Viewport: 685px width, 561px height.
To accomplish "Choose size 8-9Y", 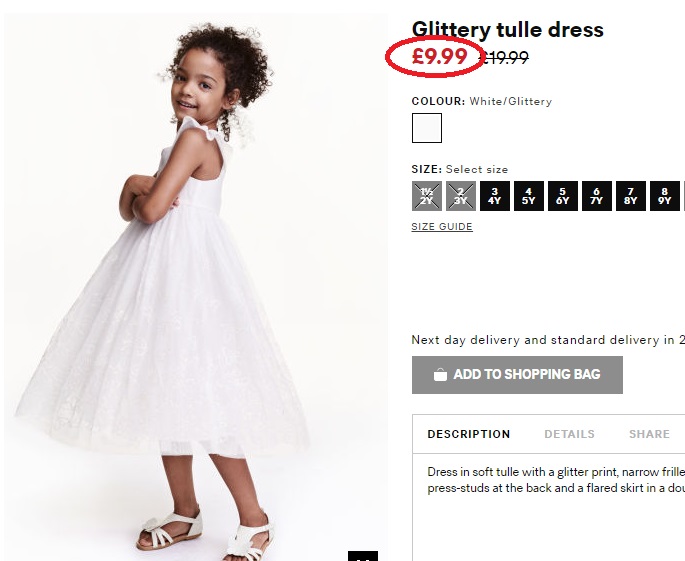I will (665, 196).
